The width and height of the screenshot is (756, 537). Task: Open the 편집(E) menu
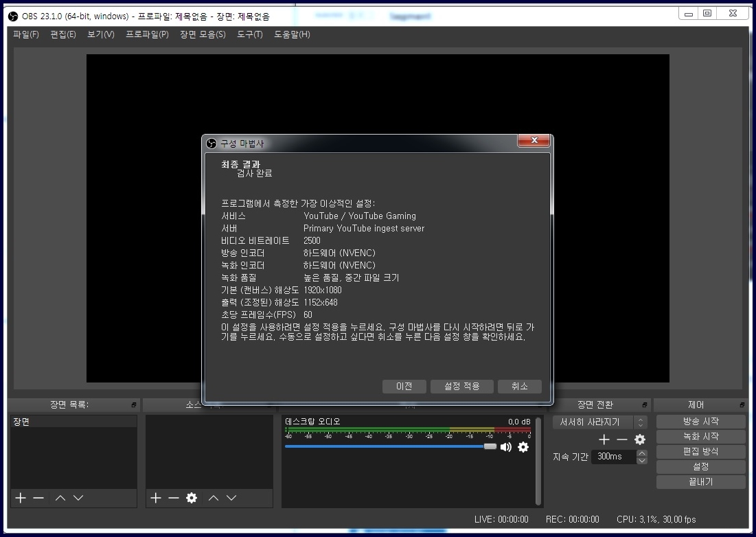[63, 34]
